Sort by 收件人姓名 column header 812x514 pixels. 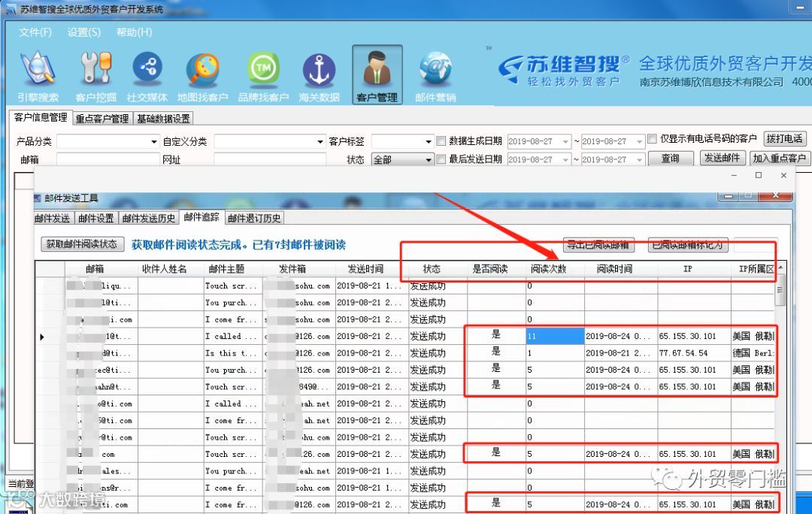tap(164, 268)
